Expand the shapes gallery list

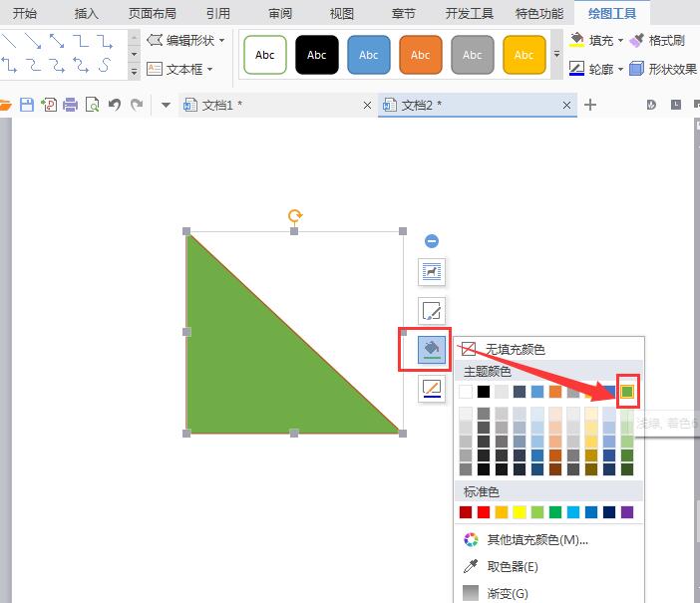[x=134, y=72]
